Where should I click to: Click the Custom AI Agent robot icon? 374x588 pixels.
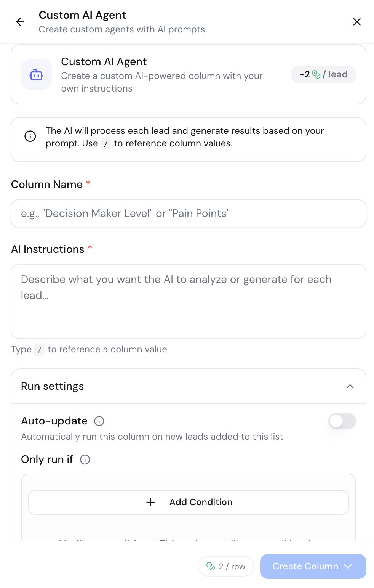(x=36, y=75)
